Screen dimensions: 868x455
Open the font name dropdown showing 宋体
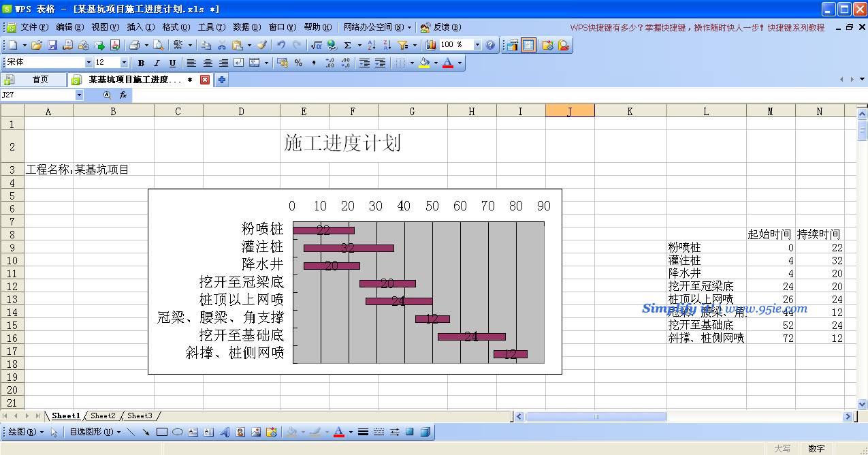tap(89, 63)
